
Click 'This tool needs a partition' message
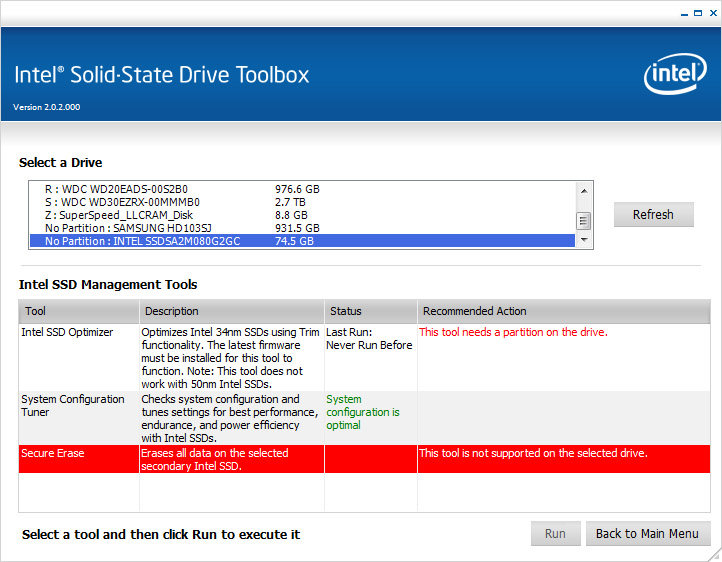(x=513, y=332)
